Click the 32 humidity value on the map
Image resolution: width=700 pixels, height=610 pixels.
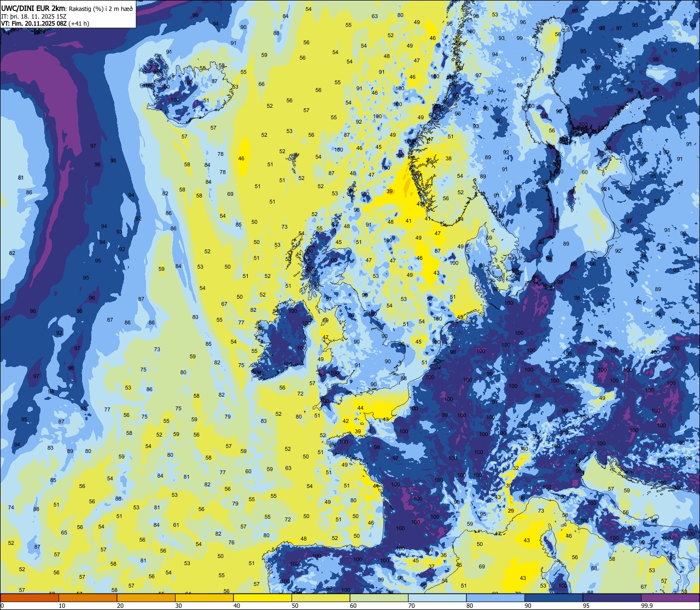pyautogui.click(x=516, y=468)
